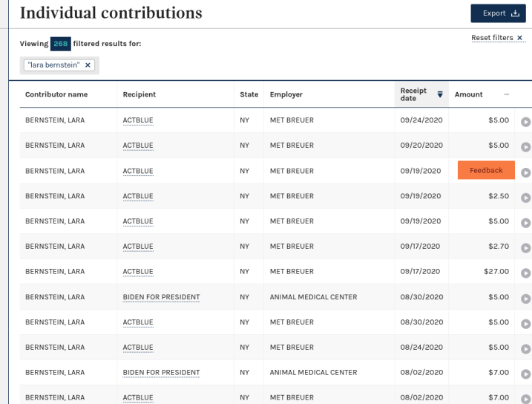Image resolution: width=532 pixels, height=404 pixels.
Task: Click the State column header
Action: pyautogui.click(x=249, y=94)
